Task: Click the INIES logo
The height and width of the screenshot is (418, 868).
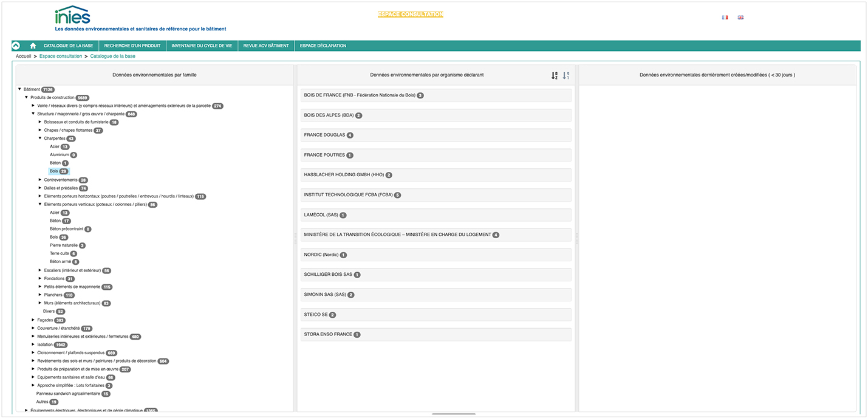Action: 72,15
